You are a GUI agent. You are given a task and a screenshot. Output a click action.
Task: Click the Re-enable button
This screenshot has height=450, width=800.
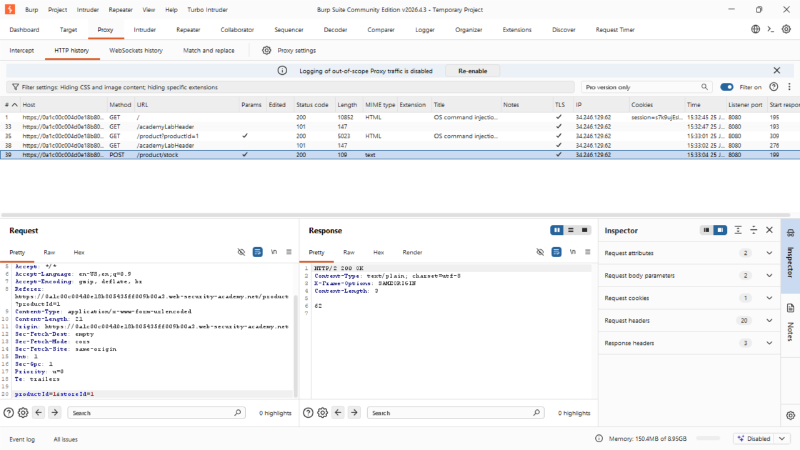click(x=472, y=71)
